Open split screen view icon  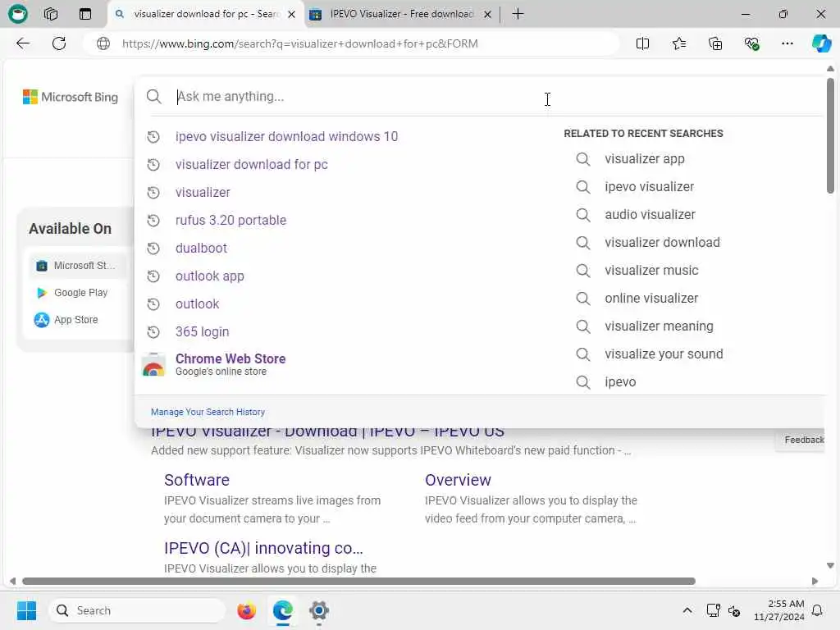642,43
